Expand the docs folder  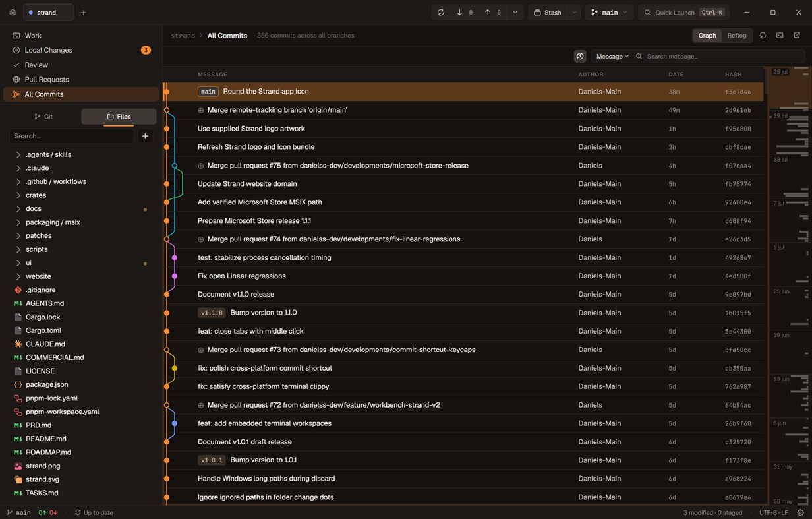click(x=34, y=209)
